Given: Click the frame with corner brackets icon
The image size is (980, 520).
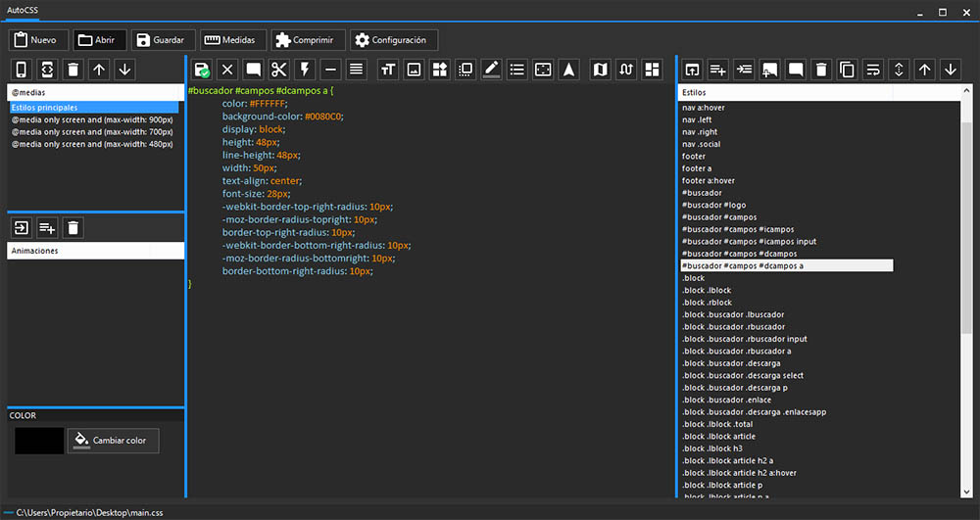Looking at the screenshot, I should [x=543, y=70].
